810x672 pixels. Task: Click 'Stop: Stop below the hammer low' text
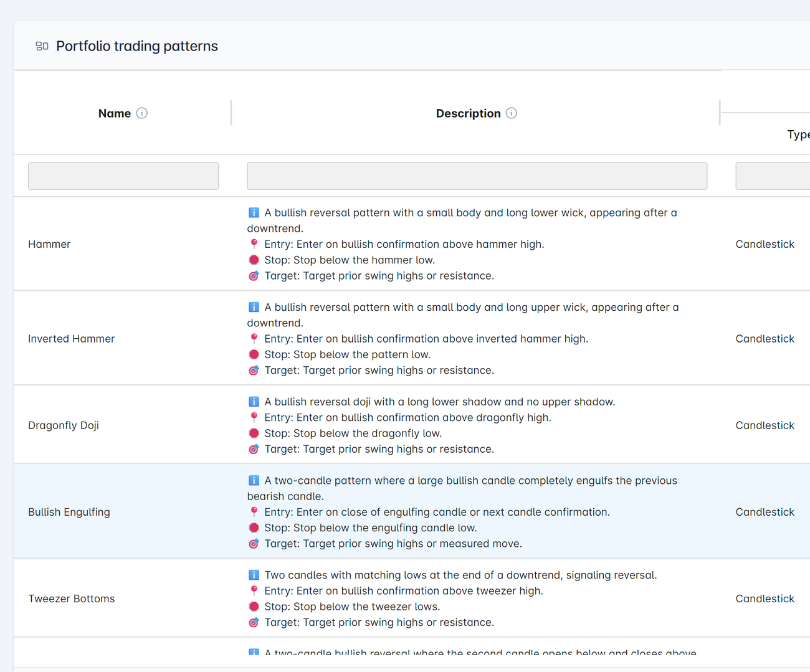(x=350, y=260)
